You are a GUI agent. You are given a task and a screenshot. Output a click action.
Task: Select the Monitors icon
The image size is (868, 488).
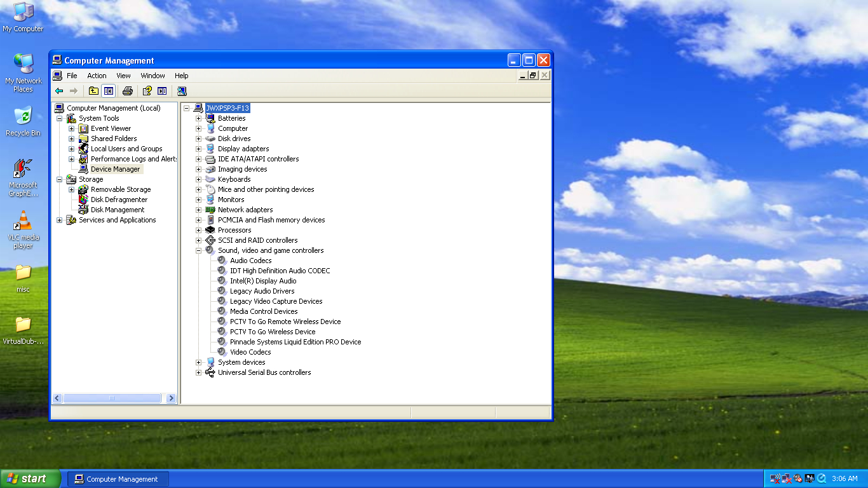click(x=210, y=200)
